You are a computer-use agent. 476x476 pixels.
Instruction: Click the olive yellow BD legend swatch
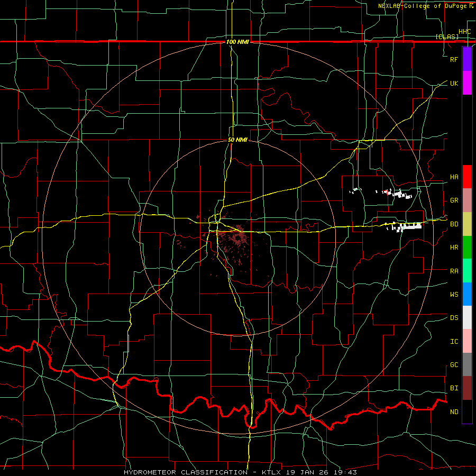click(467, 224)
